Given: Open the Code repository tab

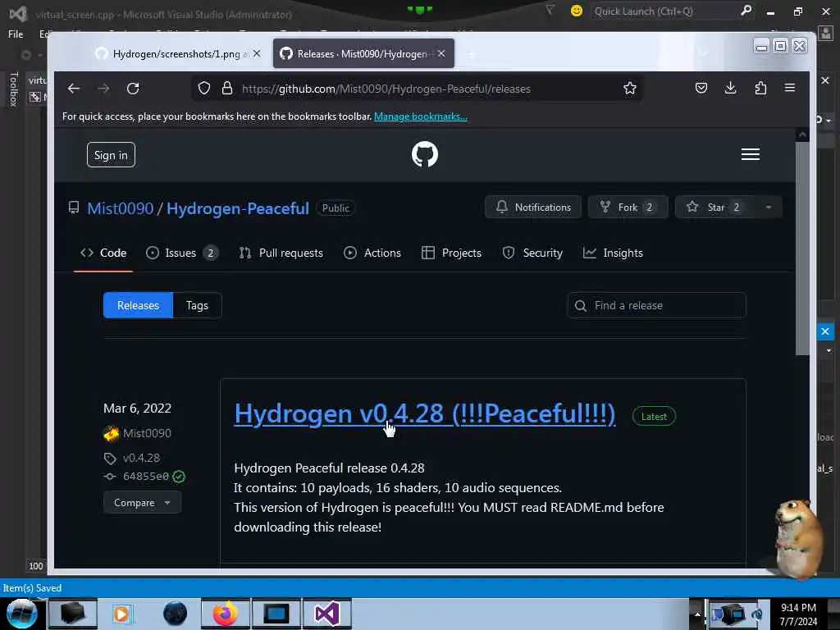Looking at the screenshot, I should [x=103, y=253].
